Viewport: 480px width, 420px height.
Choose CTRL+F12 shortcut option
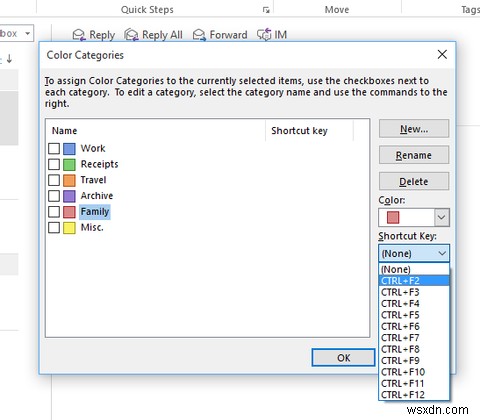pos(414,395)
